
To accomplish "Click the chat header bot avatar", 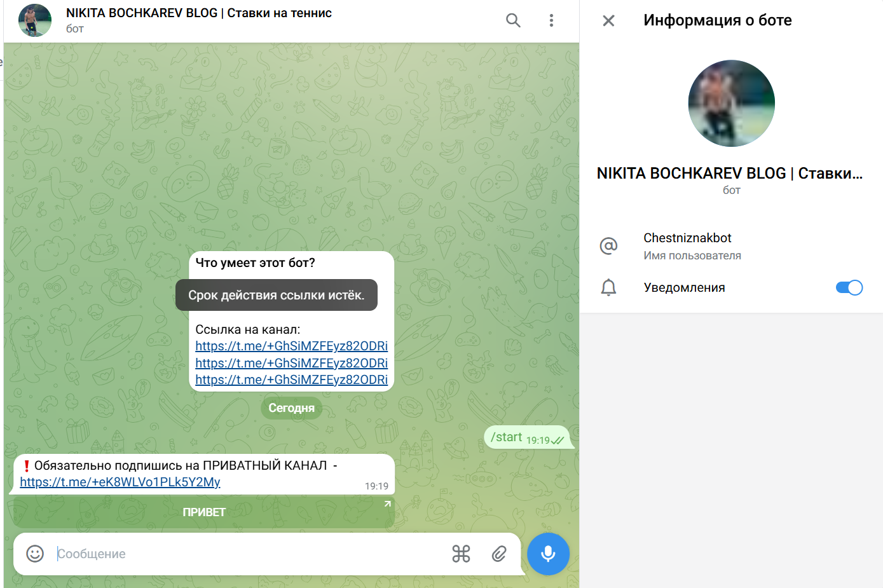I will point(35,20).
